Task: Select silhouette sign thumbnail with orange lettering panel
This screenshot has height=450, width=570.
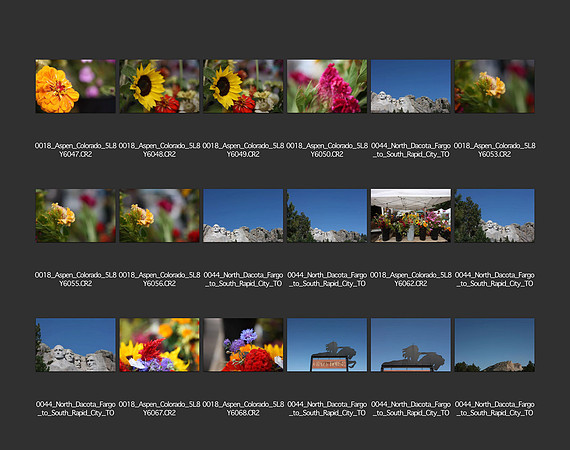Action: [x=327, y=345]
